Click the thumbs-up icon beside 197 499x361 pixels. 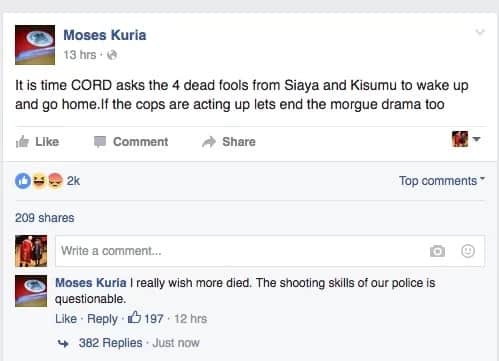[135, 317]
